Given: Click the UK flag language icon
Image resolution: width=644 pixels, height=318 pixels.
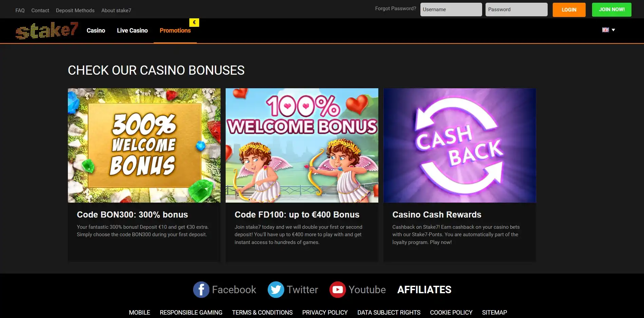Looking at the screenshot, I should 606,30.
